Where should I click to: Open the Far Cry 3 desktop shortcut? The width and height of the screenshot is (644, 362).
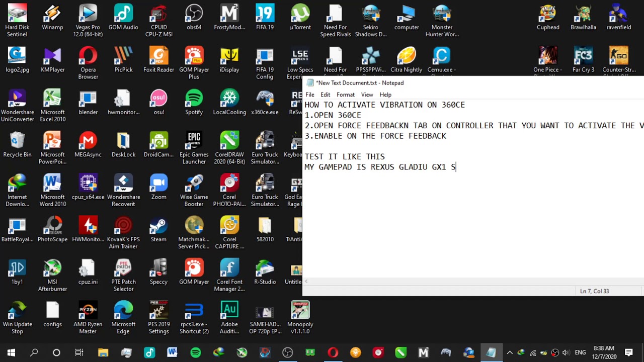click(x=583, y=60)
